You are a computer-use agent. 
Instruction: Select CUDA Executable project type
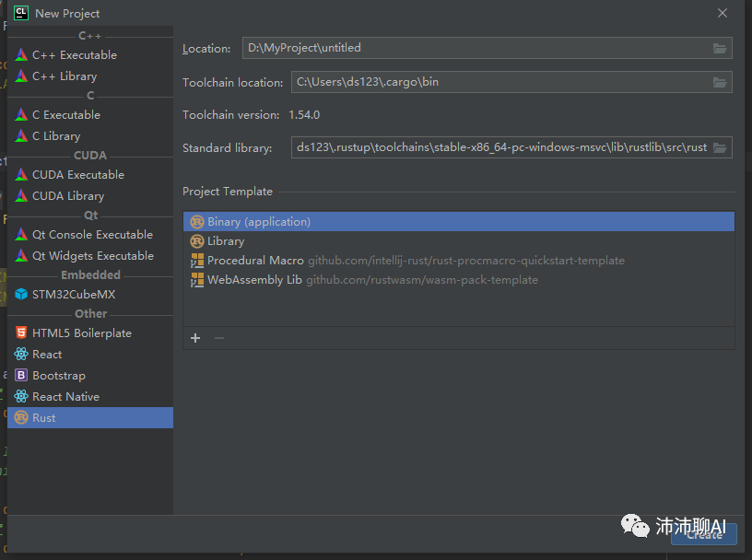tap(90, 175)
